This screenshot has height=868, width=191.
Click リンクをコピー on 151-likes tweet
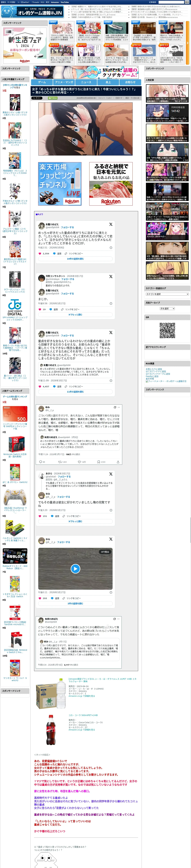tap(74, 516)
